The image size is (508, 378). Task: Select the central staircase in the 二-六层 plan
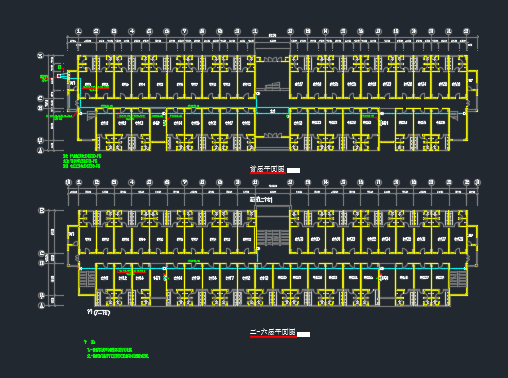point(272,237)
